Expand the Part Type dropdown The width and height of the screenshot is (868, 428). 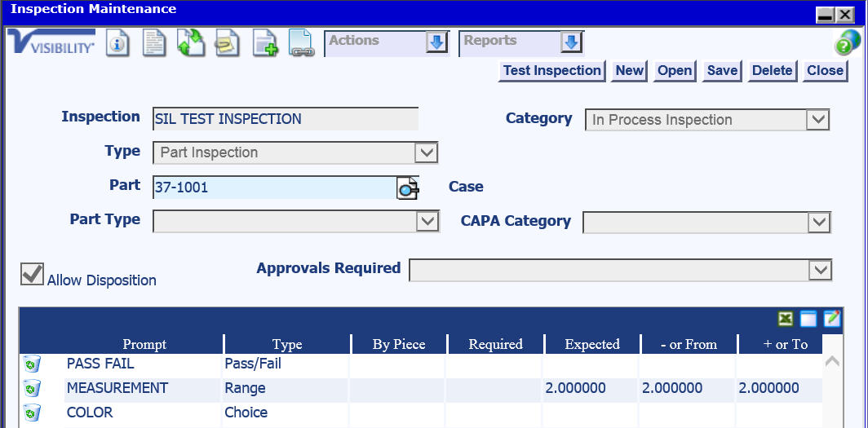pyautogui.click(x=427, y=221)
